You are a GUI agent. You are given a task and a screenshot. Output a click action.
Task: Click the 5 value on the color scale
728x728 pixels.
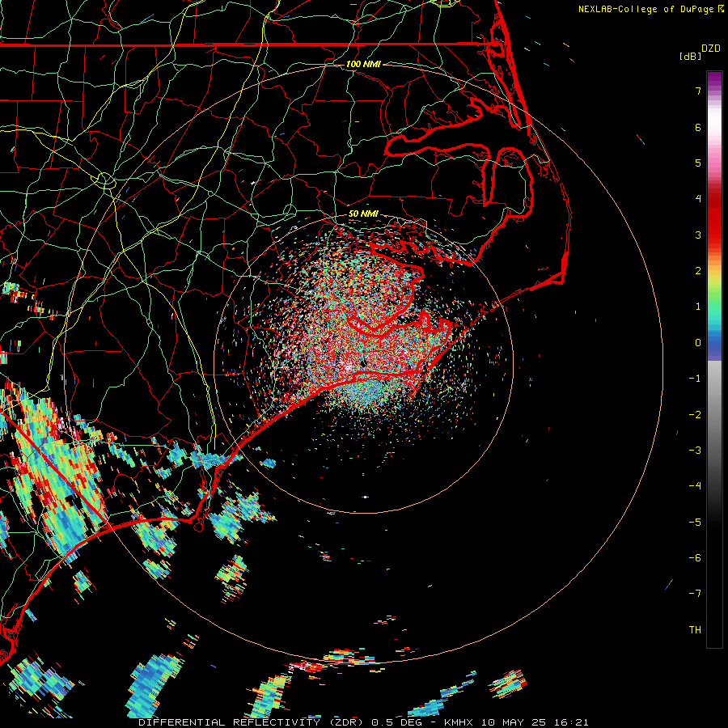click(x=698, y=163)
